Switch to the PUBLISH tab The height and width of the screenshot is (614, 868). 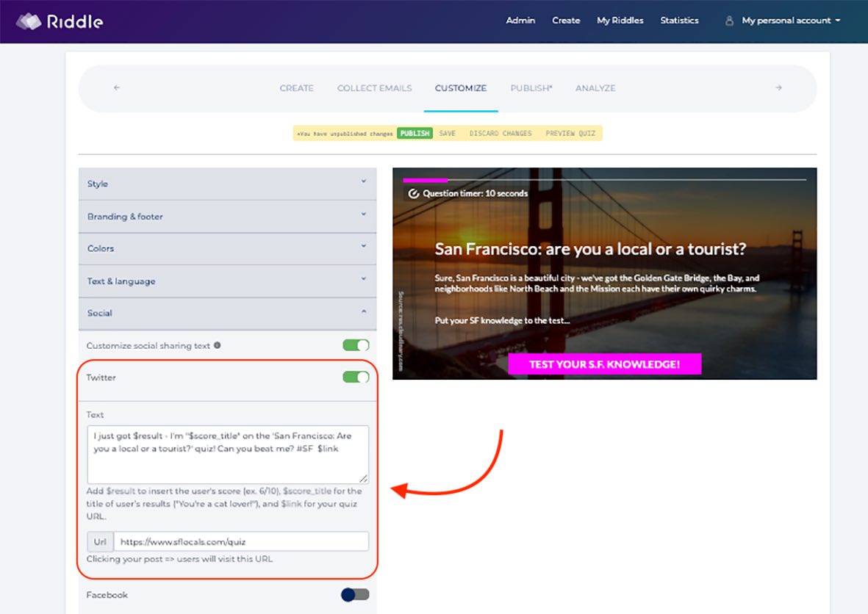[x=531, y=88]
